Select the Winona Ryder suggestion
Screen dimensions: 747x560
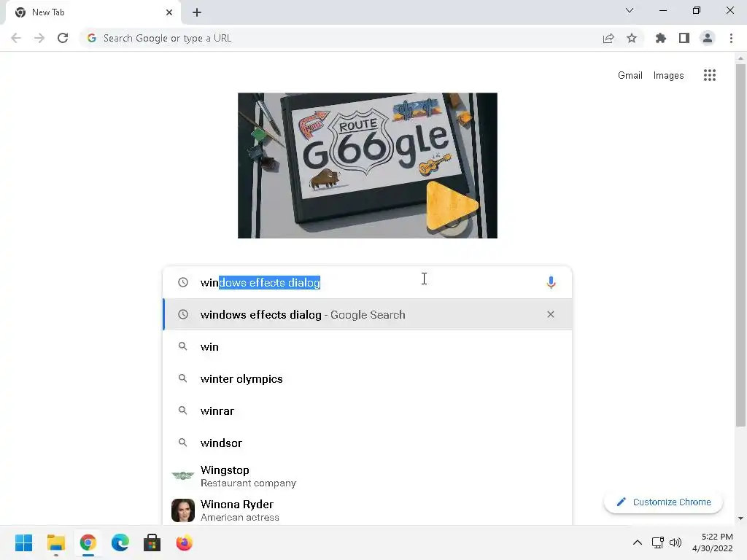coord(368,510)
